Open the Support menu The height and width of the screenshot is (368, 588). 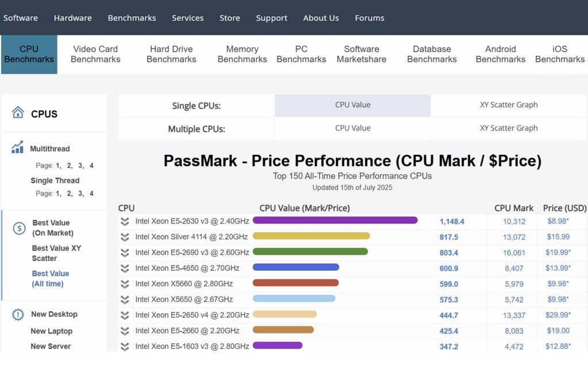[x=272, y=18]
